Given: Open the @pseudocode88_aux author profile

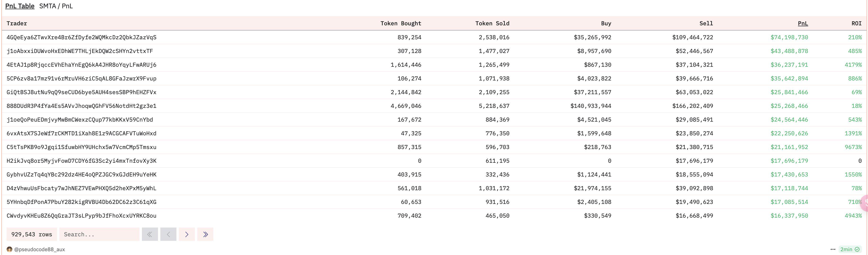Looking at the screenshot, I should pyautogui.click(x=39, y=249).
